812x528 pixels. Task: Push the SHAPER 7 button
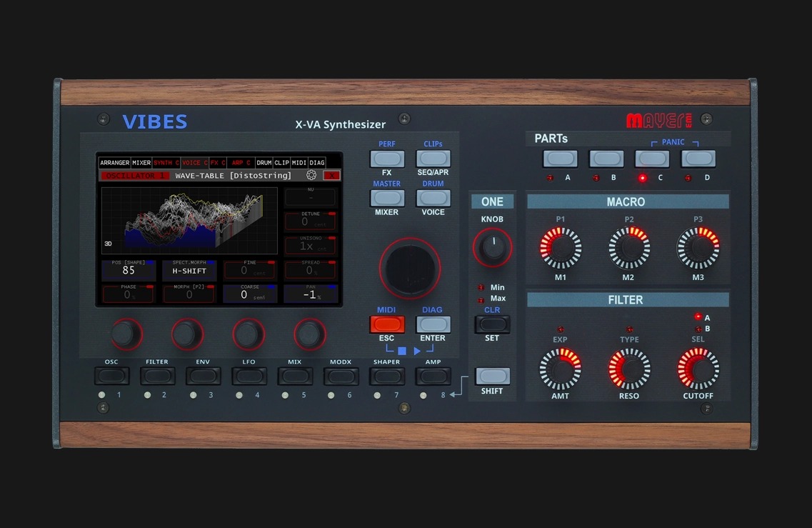tap(387, 376)
